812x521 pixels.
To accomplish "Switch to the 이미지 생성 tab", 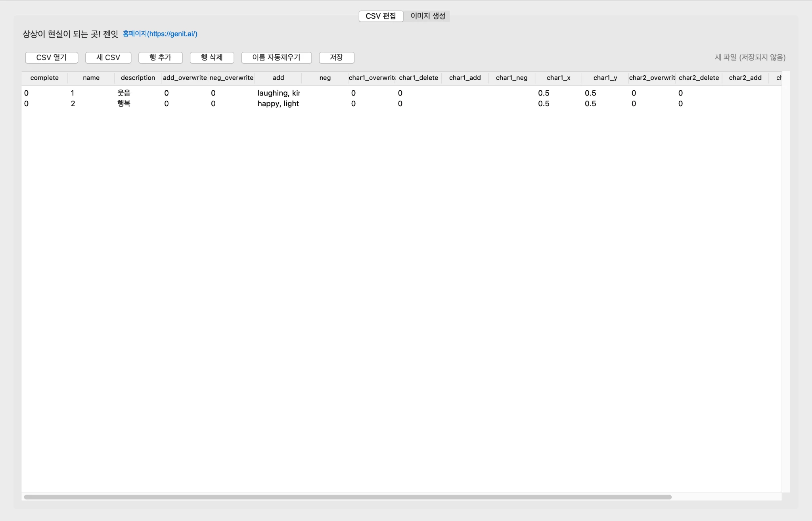I will tap(427, 16).
